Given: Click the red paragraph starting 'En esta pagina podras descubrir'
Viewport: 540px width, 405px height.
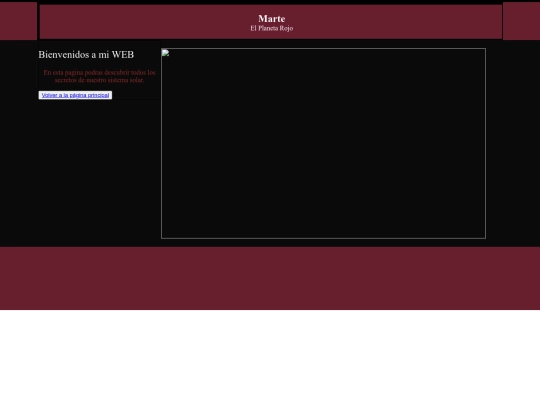Looking at the screenshot, I should [99, 76].
